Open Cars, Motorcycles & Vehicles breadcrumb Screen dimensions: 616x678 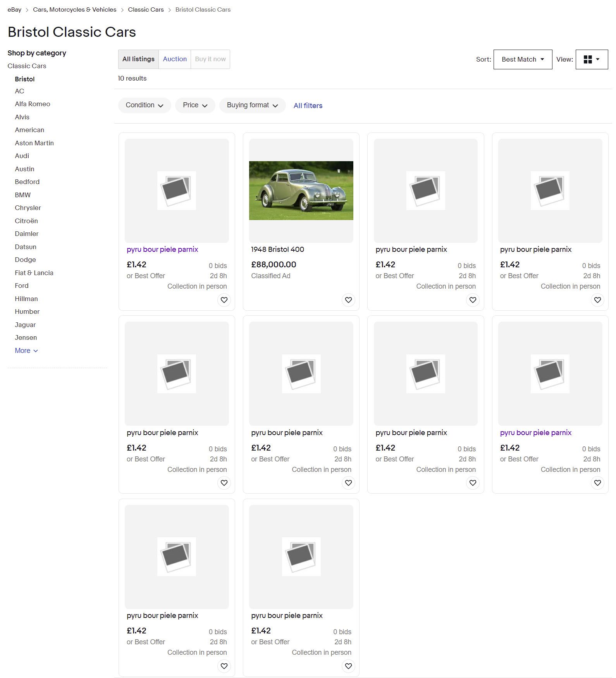tap(74, 10)
